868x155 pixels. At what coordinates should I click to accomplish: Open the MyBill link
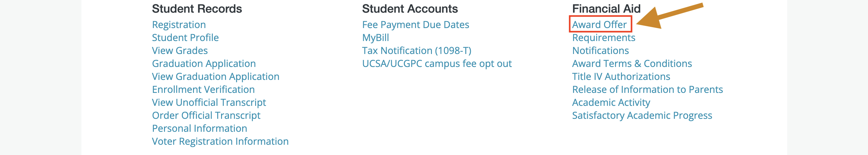375,38
